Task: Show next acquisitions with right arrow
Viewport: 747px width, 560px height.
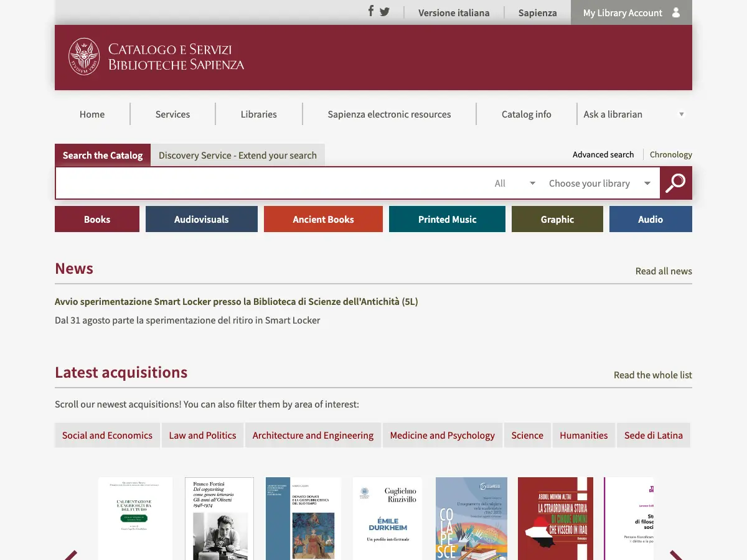Action: [x=676, y=555]
